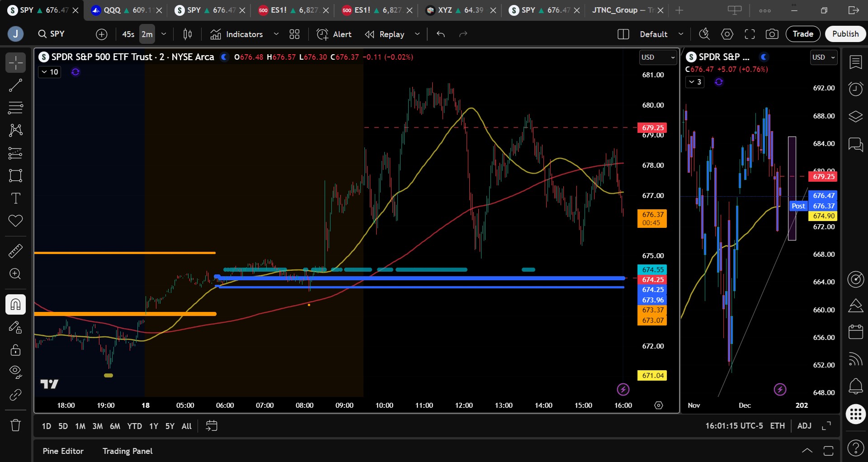Take a chart snapshot

pos(772,34)
